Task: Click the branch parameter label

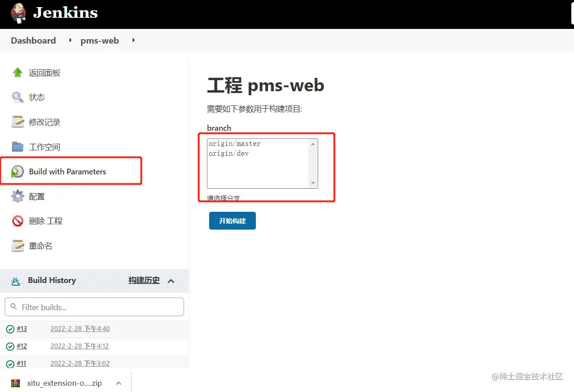Action: click(219, 128)
